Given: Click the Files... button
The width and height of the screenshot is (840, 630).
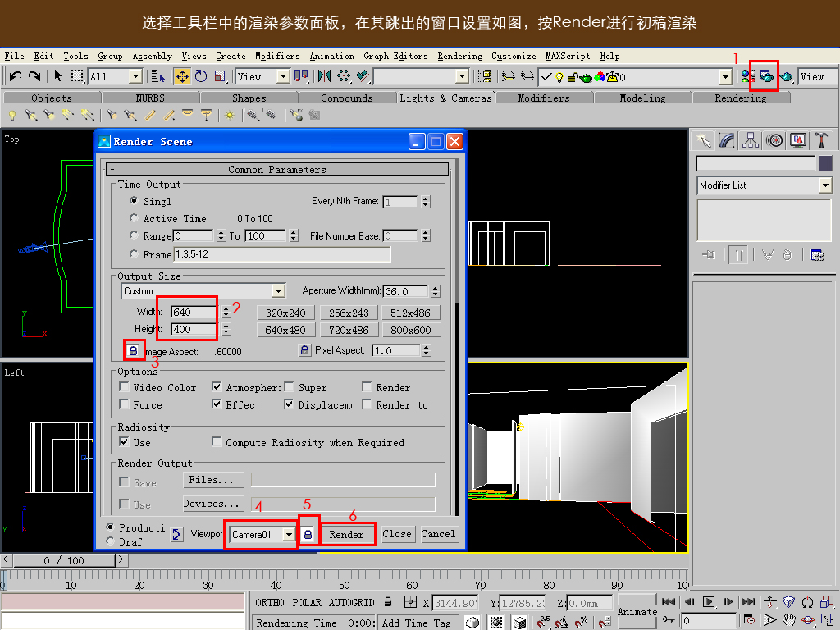Looking at the screenshot, I should click(213, 480).
